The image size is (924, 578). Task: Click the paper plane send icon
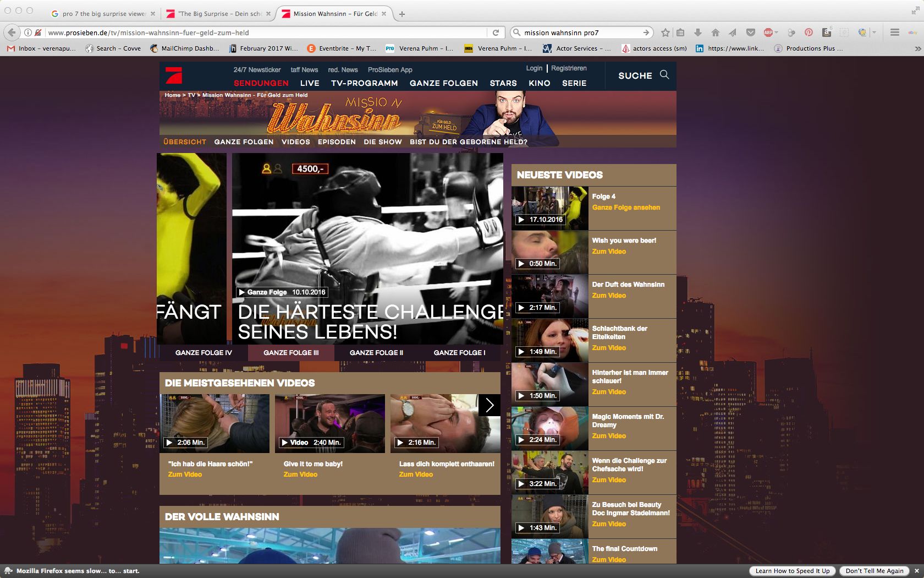tap(733, 32)
